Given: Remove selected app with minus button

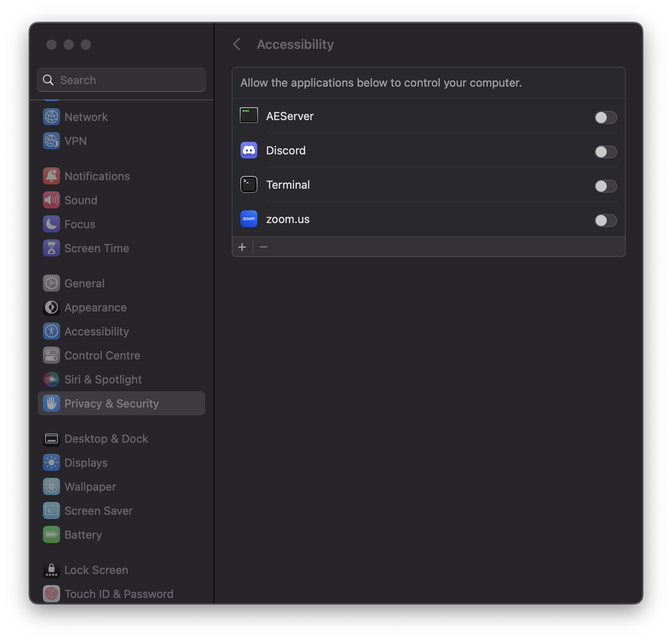Looking at the screenshot, I should (263, 247).
